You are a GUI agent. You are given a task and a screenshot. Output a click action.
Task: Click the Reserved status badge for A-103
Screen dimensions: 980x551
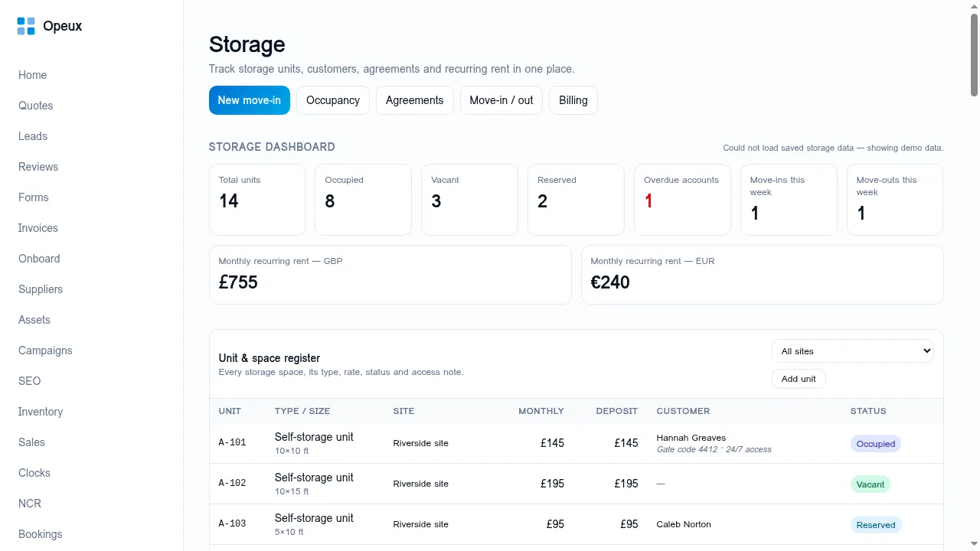pos(876,525)
